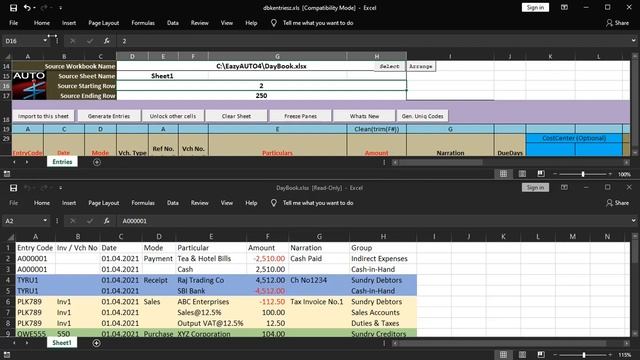Screen dimensions: 640x360
Task: Click Share in DayBook bottom window
Action: [x=617, y=203]
